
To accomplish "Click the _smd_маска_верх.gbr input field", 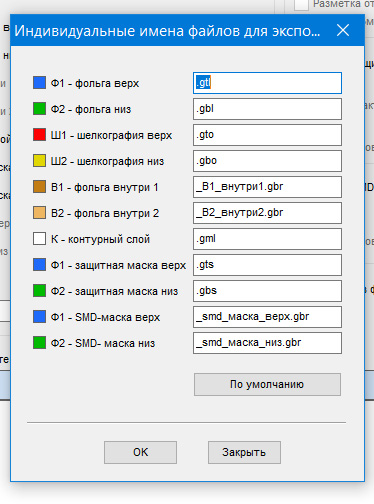I will (267, 317).
